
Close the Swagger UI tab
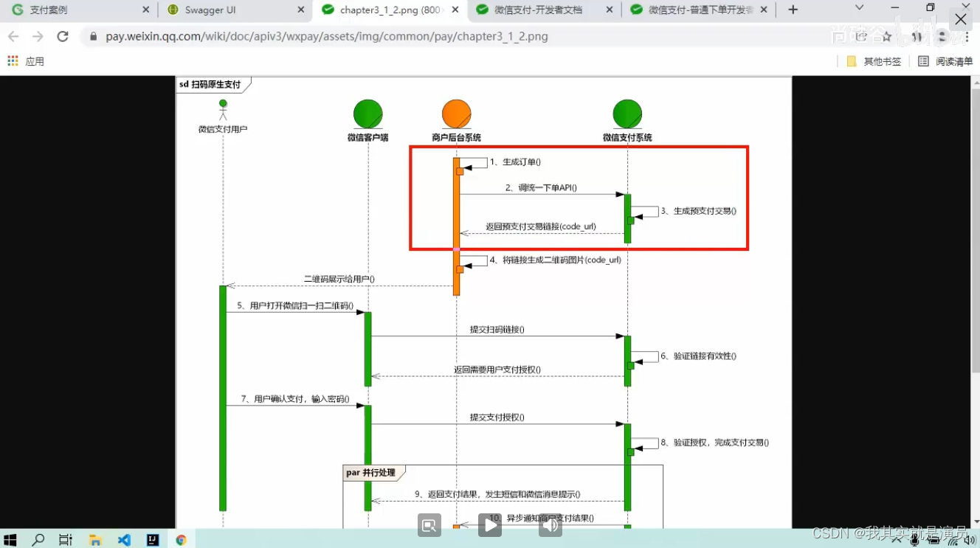[300, 10]
